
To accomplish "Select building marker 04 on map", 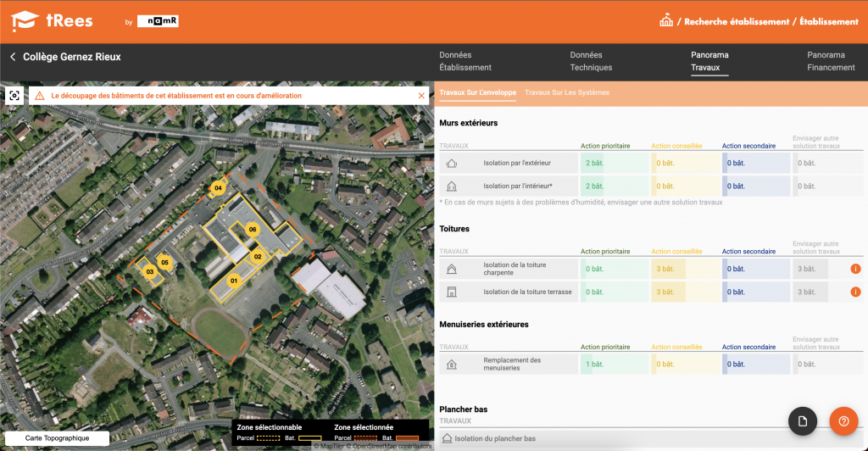I will (x=218, y=187).
